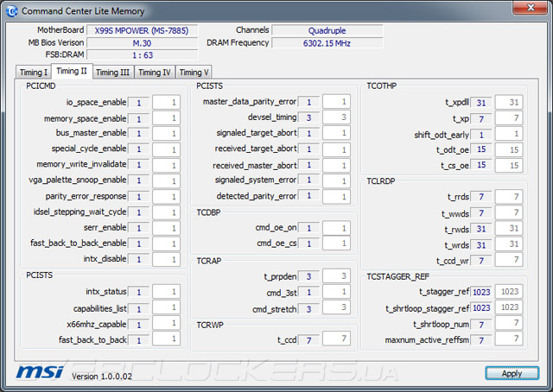Edit the t_xpdll input field
Image resolution: width=553 pixels, height=392 pixels.
tap(509, 102)
